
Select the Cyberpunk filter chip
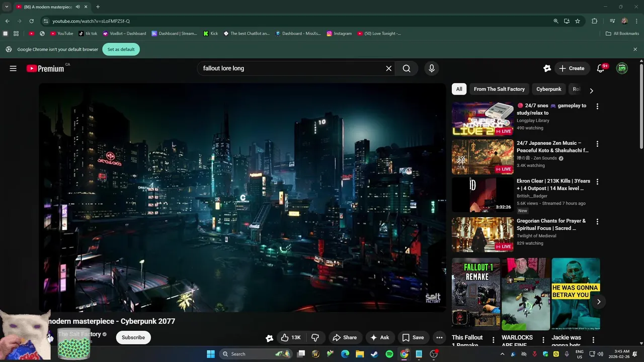point(548,89)
